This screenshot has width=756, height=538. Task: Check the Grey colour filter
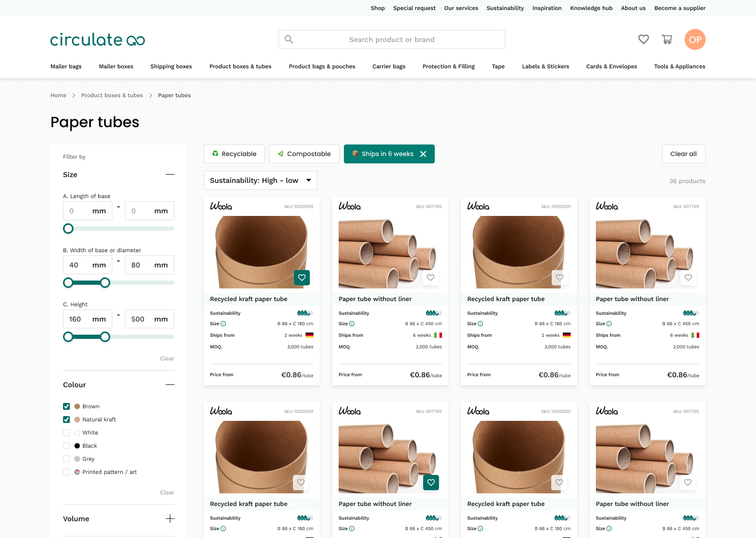click(x=66, y=459)
